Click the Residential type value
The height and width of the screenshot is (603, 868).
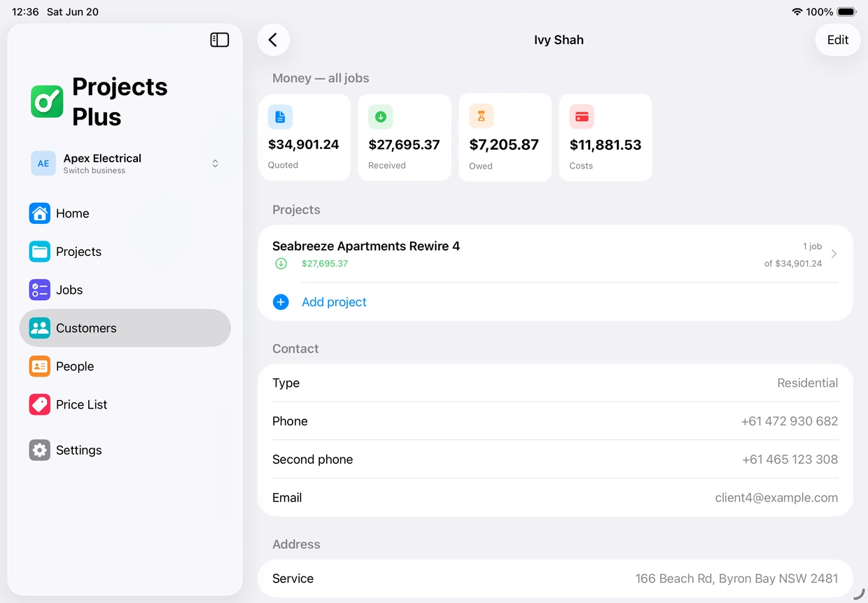click(x=807, y=383)
